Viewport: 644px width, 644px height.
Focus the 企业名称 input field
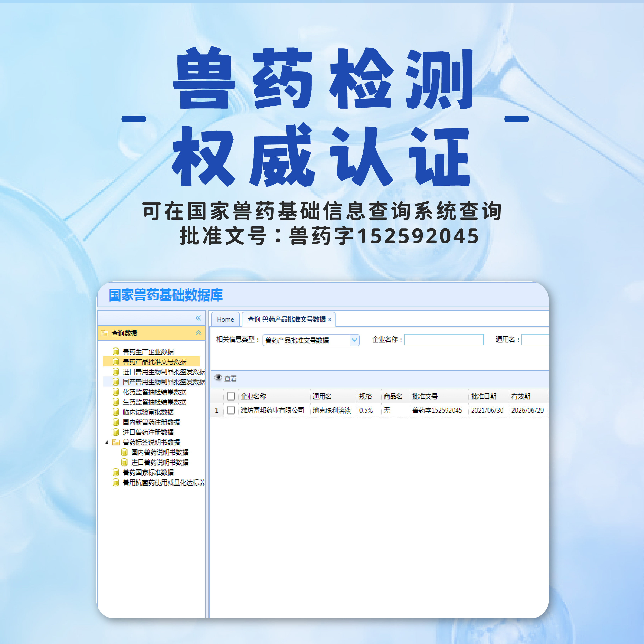(x=444, y=339)
